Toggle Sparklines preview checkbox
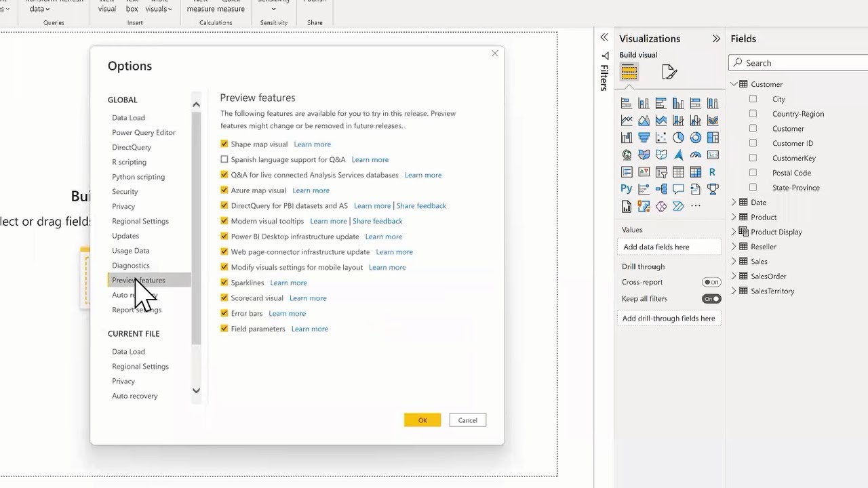The width and height of the screenshot is (868, 488). click(x=224, y=283)
